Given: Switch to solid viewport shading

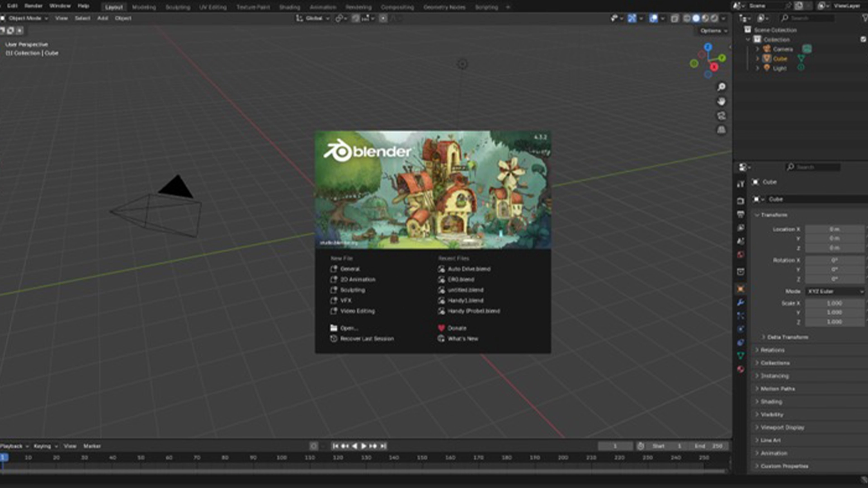Looking at the screenshot, I should pos(696,18).
